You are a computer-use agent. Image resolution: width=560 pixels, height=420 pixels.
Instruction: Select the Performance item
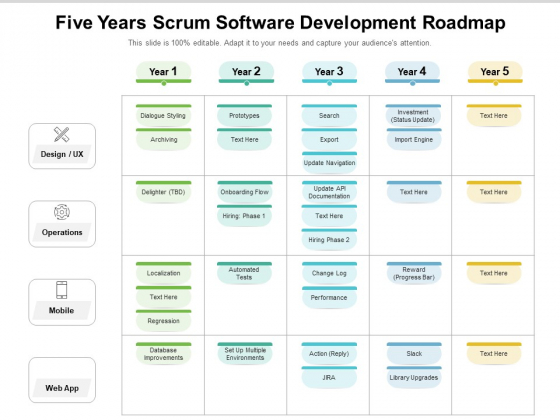329,297
